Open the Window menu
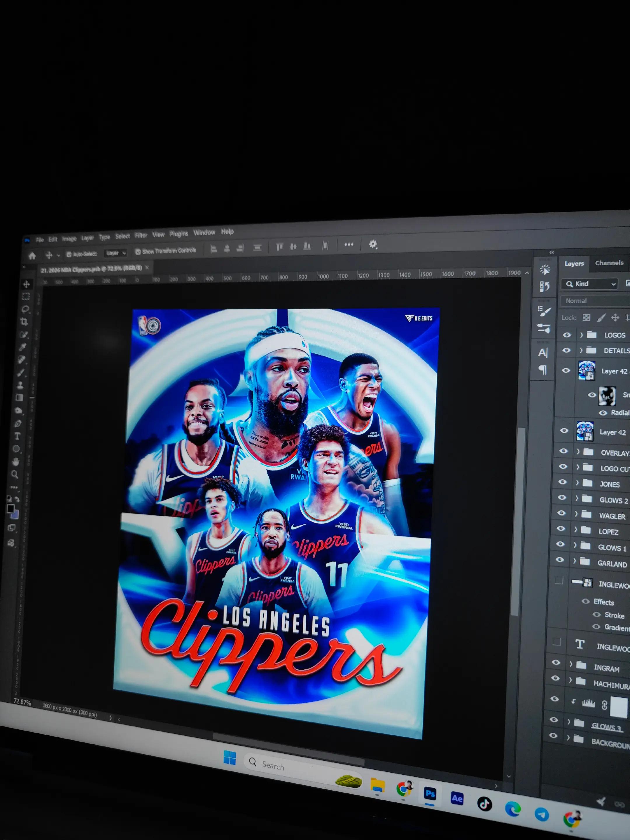Viewport: 630px width, 840px height. (x=204, y=232)
